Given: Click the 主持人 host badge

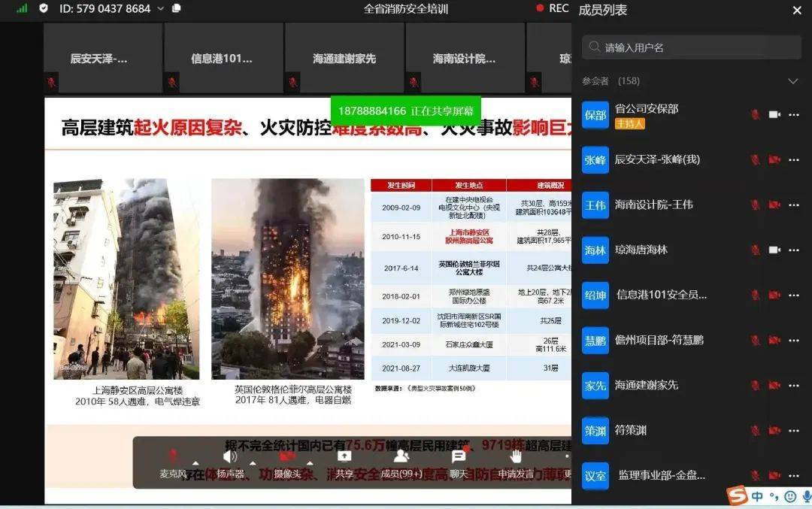Looking at the screenshot, I should pos(630,124).
